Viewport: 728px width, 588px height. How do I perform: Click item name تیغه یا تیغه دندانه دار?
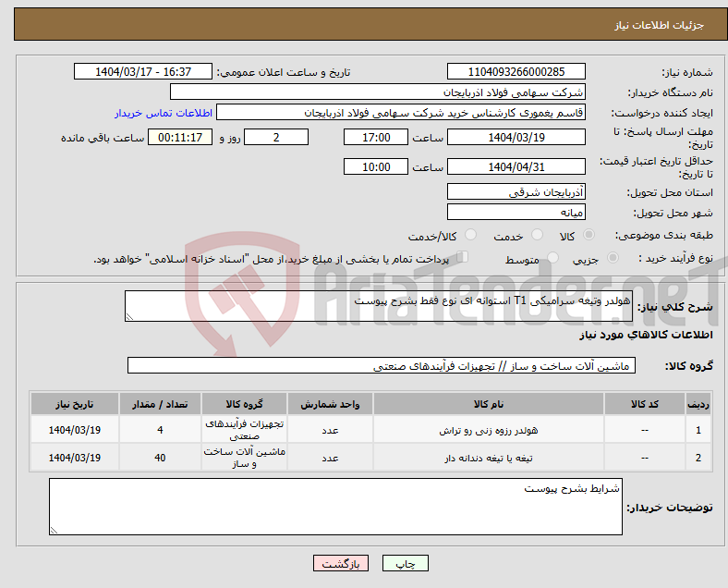(489, 459)
